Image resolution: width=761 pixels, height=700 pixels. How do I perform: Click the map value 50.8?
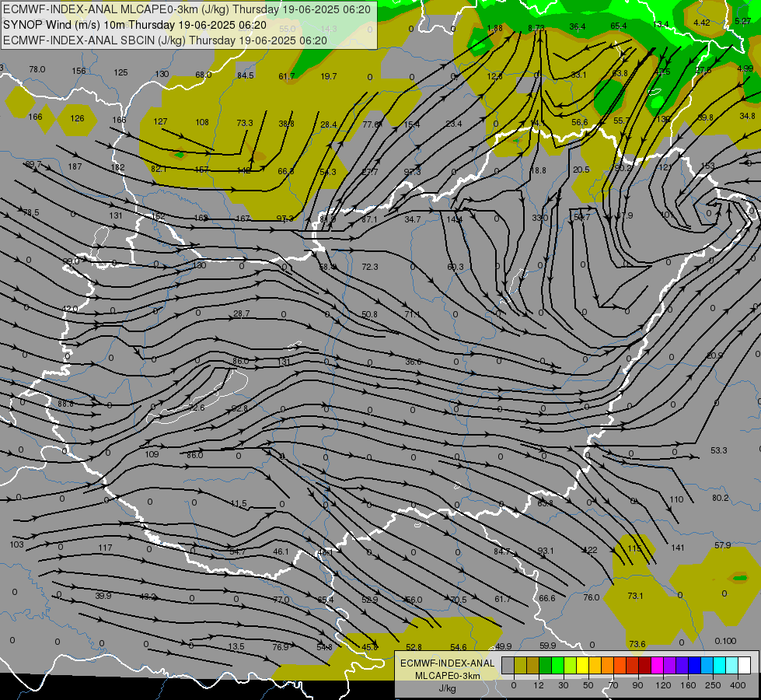[x=369, y=314]
